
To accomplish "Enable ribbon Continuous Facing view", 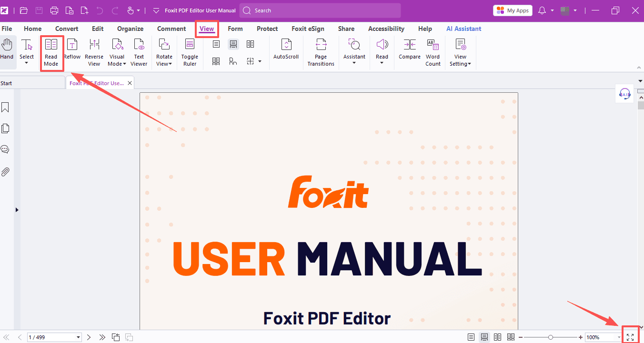I will coord(216,61).
